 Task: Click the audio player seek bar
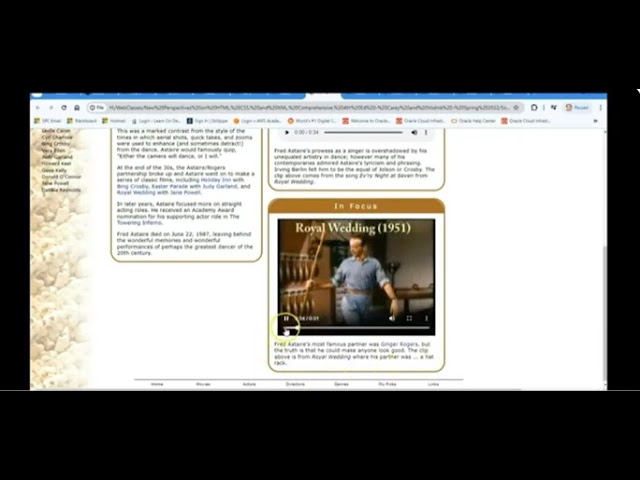363,132
